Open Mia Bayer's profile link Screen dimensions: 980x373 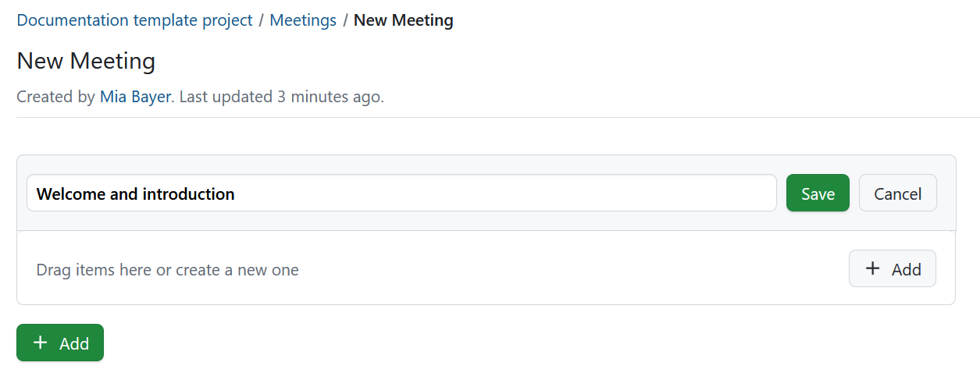tap(135, 98)
